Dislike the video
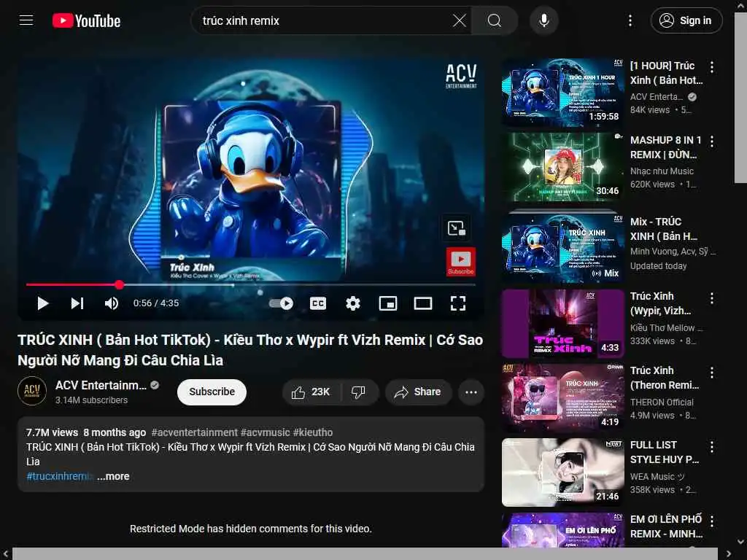Viewport: 747px width, 560px height. [x=359, y=392]
